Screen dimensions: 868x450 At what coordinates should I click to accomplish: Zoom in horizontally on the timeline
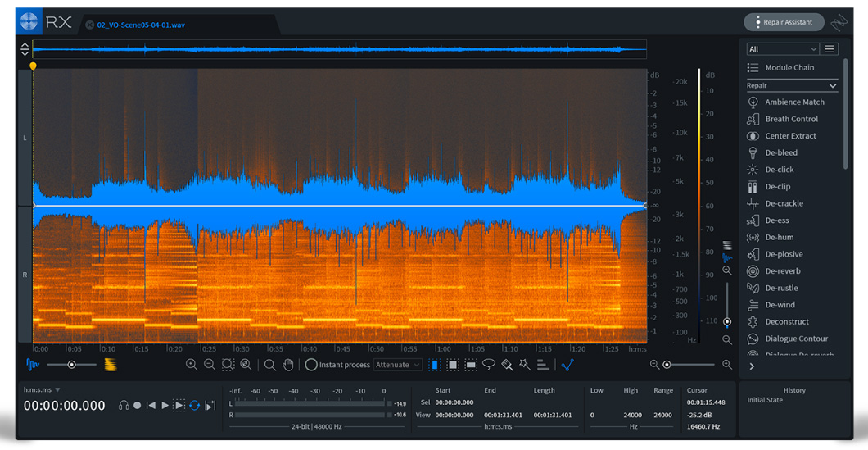727,365
